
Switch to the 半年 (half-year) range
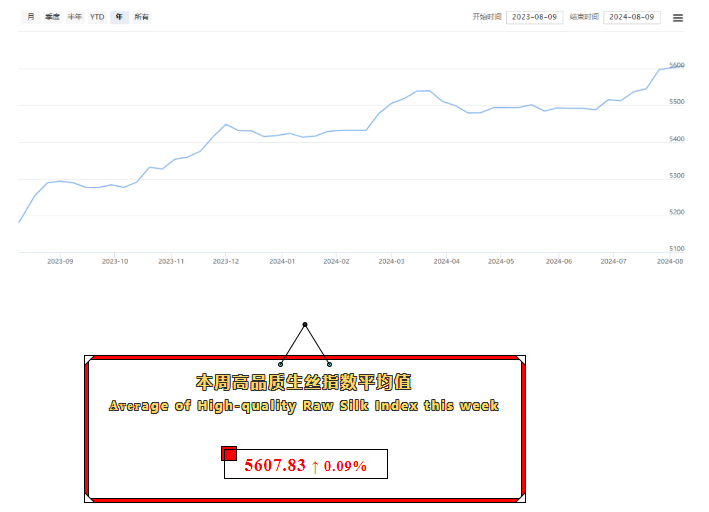pyautogui.click(x=75, y=17)
